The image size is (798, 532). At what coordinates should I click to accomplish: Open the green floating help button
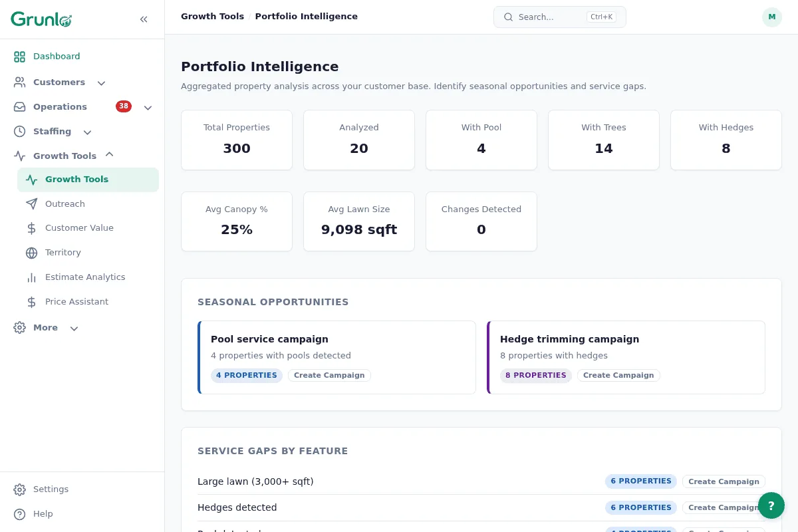tap(771, 505)
